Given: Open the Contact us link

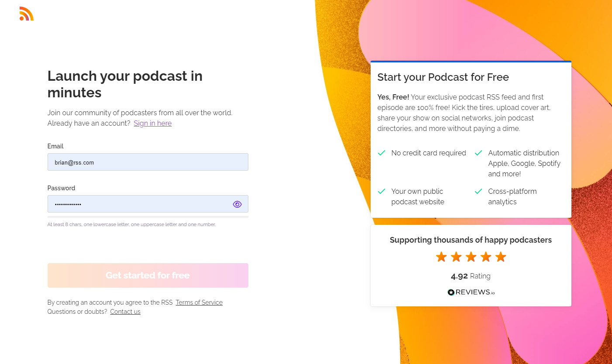Looking at the screenshot, I should tap(125, 311).
